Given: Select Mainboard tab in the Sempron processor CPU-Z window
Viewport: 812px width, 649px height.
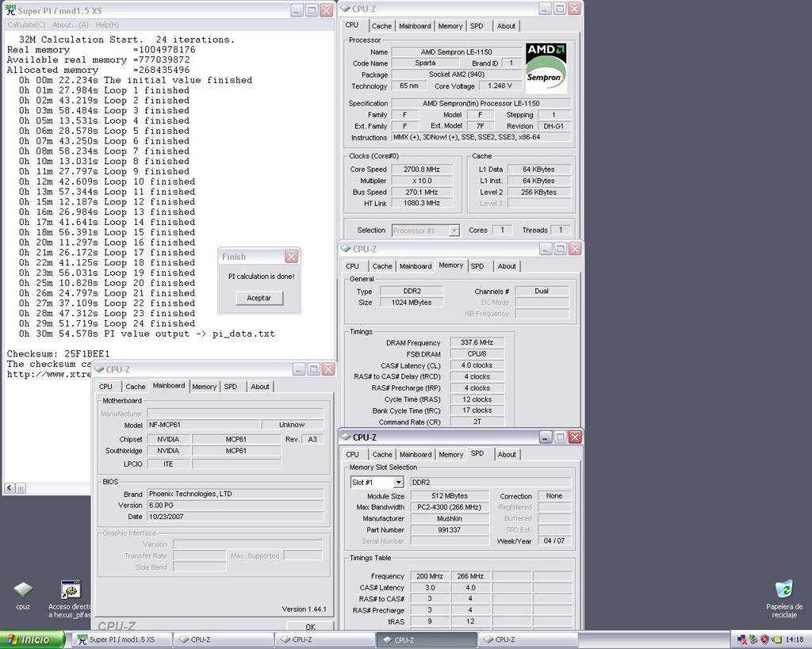Looking at the screenshot, I should point(415,26).
